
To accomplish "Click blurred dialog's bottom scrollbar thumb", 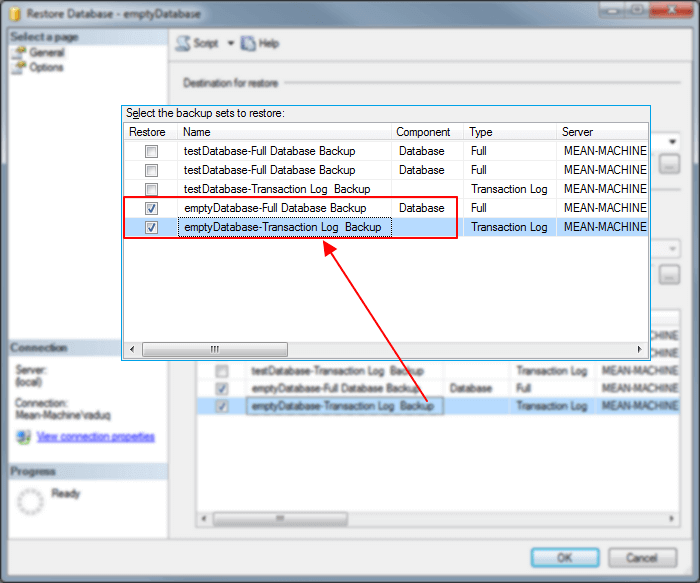I will [280, 519].
